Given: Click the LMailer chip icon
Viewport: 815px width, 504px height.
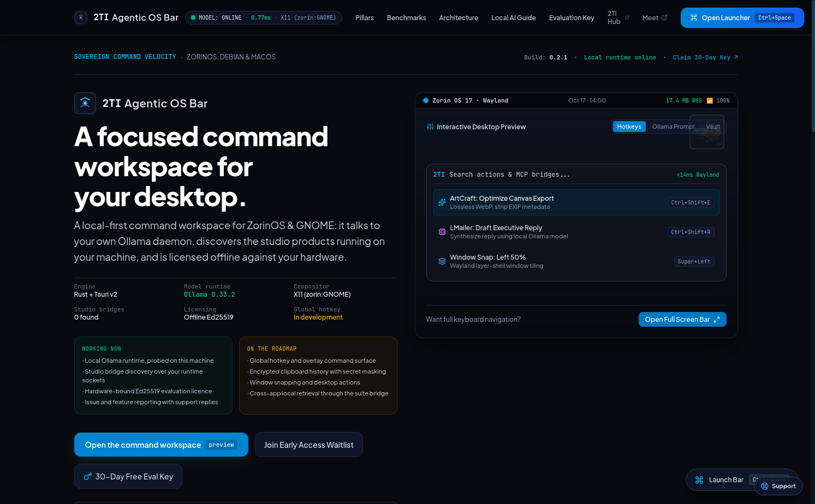Looking at the screenshot, I should tap(442, 232).
